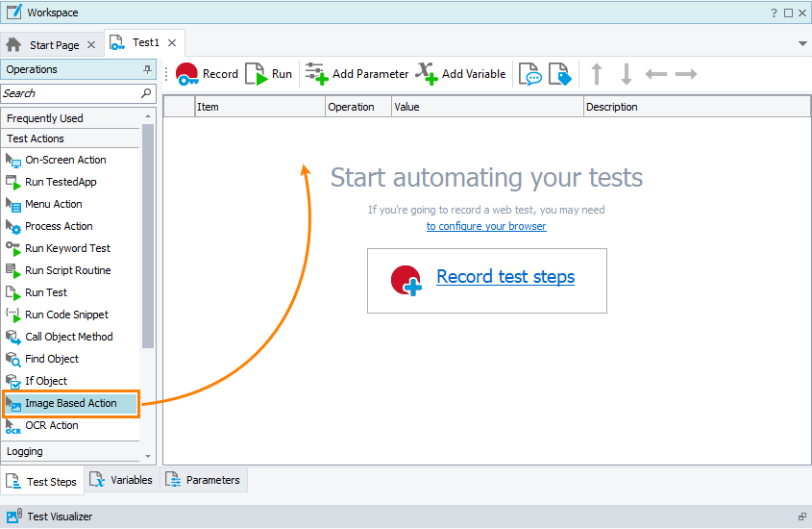Click the Record test steps link

click(x=505, y=277)
